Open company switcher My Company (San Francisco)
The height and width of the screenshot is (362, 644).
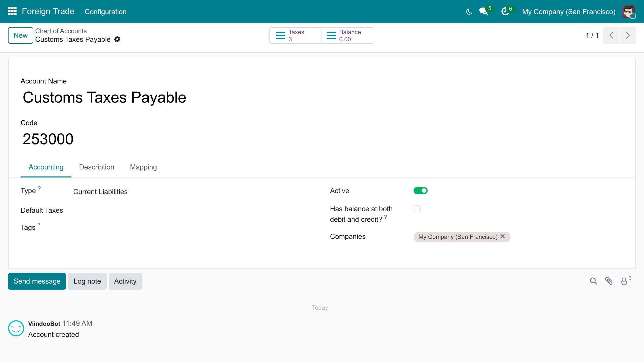[569, 12]
